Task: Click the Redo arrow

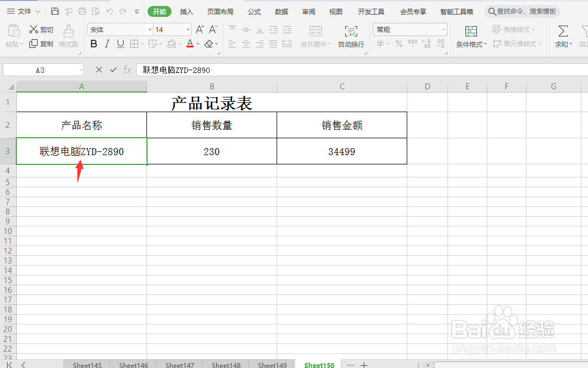Action: [122, 11]
